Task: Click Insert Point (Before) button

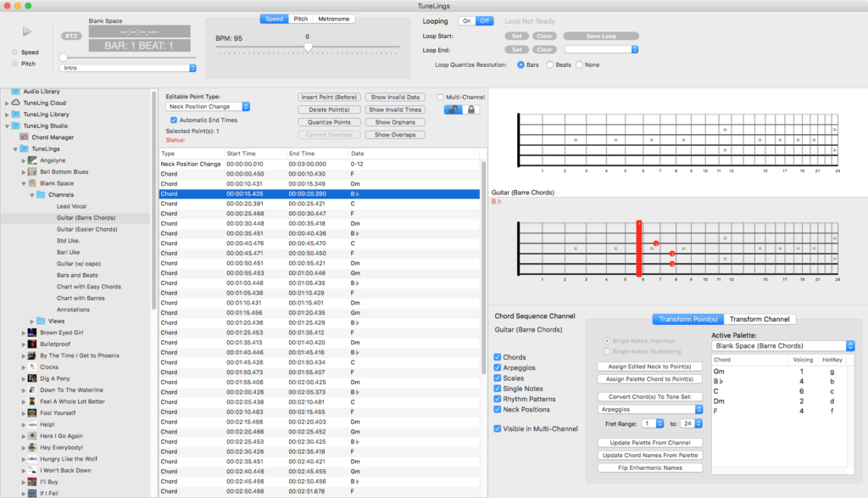Action: pyautogui.click(x=330, y=97)
